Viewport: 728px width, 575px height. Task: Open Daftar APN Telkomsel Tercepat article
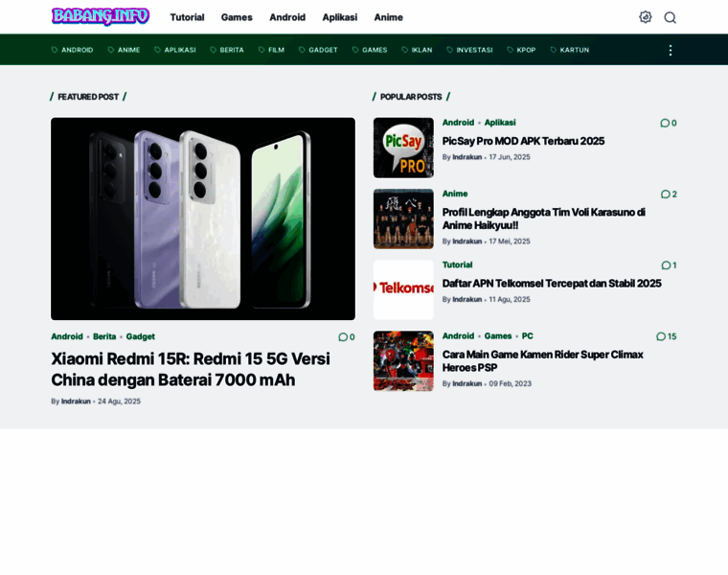pos(552,284)
